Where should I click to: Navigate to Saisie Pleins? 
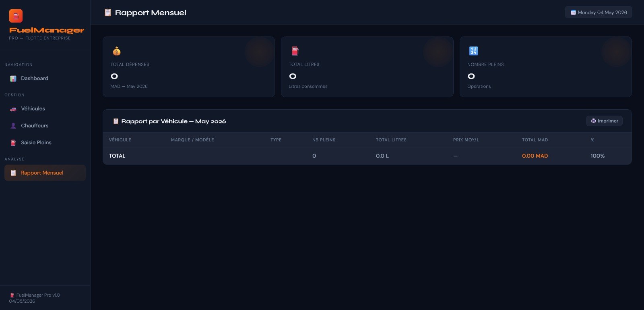45,143
